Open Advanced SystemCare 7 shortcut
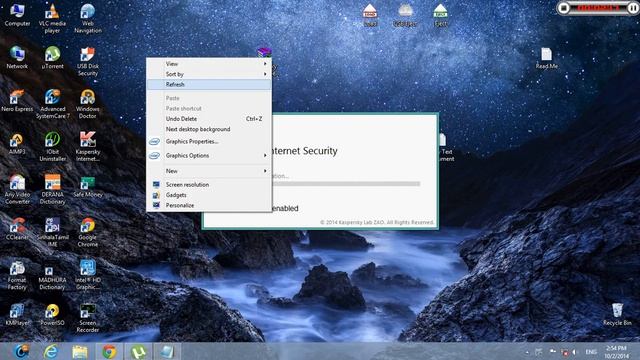The image size is (640, 360). click(x=52, y=104)
